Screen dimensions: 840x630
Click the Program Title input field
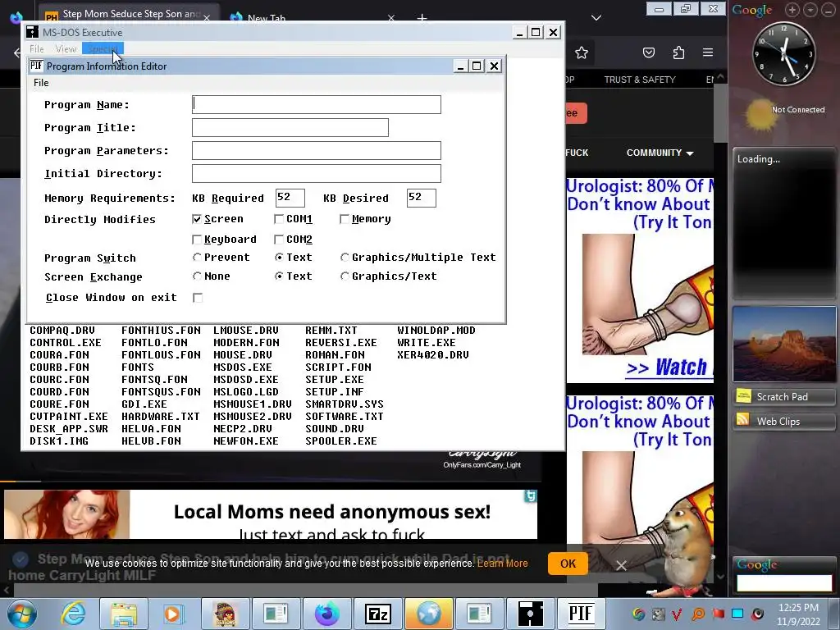pos(290,127)
